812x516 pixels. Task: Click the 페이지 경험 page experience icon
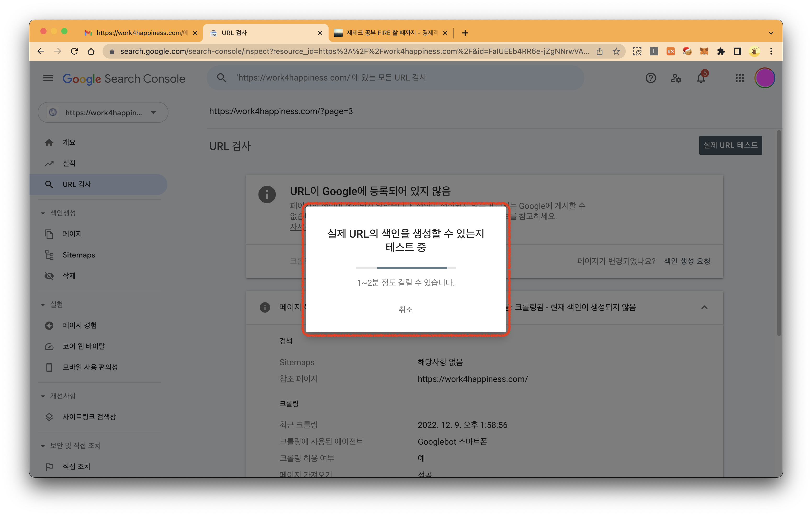[x=49, y=325]
